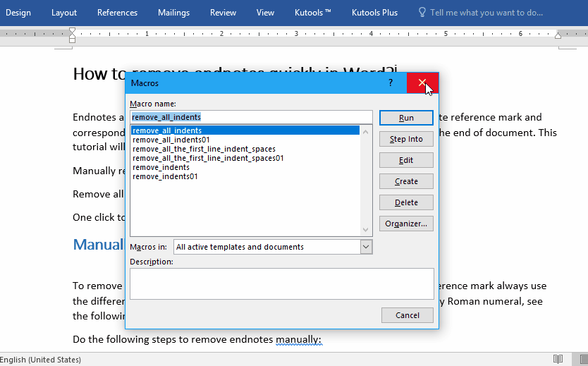This screenshot has width=588, height=366.
Task: Switch to the References tab
Action: (x=117, y=13)
